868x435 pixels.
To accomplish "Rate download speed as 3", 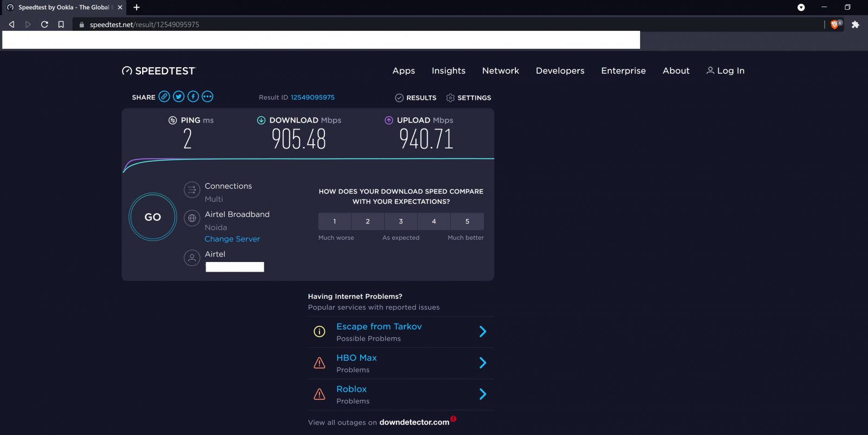I will 401,221.
